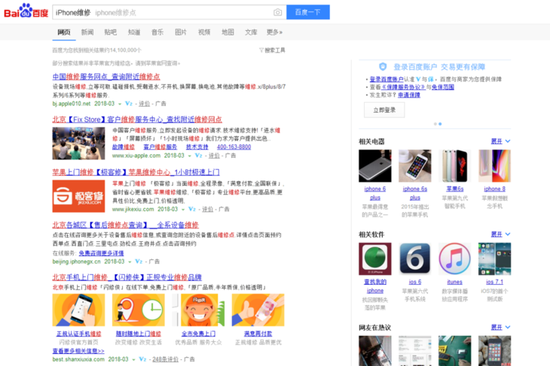
Task: Switch to the 音乐 tab
Action: (x=157, y=32)
